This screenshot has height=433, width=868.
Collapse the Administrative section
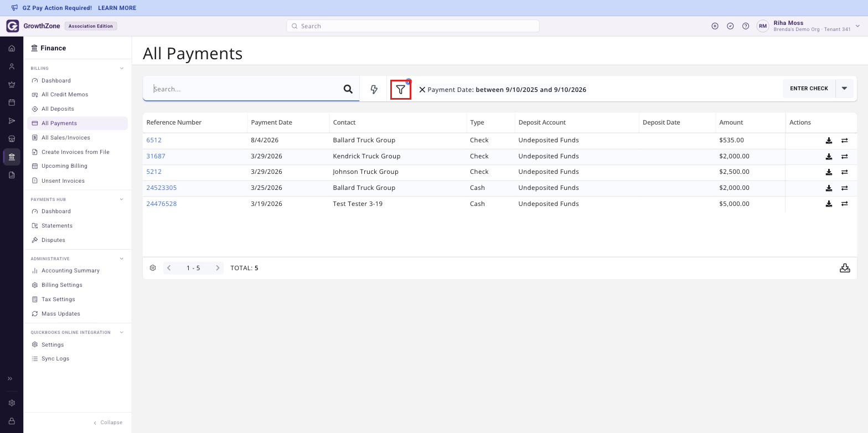pos(122,259)
